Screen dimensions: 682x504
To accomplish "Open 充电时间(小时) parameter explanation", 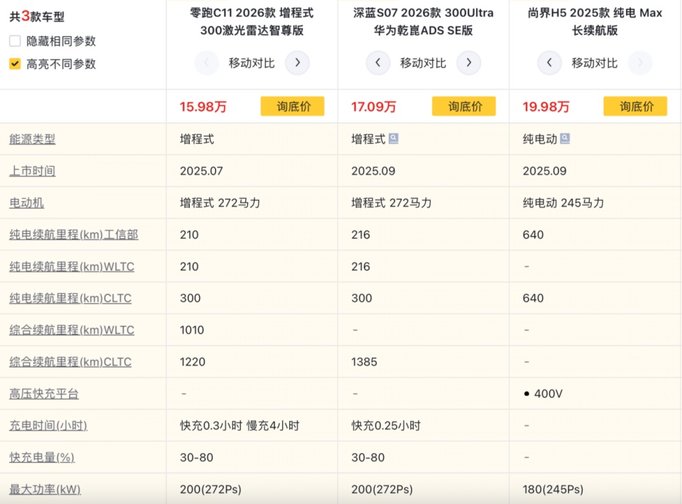I will pos(47,426).
